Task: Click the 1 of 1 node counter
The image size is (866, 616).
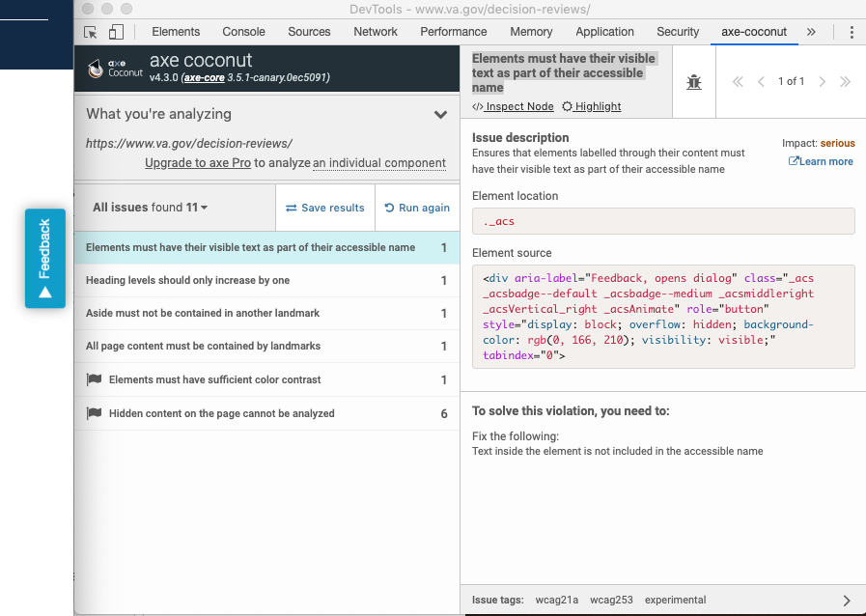Action: (x=791, y=82)
